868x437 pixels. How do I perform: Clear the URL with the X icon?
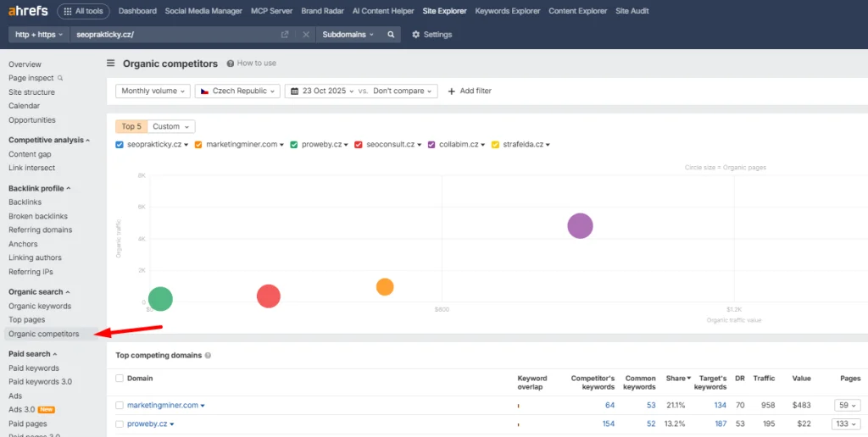[x=305, y=34]
